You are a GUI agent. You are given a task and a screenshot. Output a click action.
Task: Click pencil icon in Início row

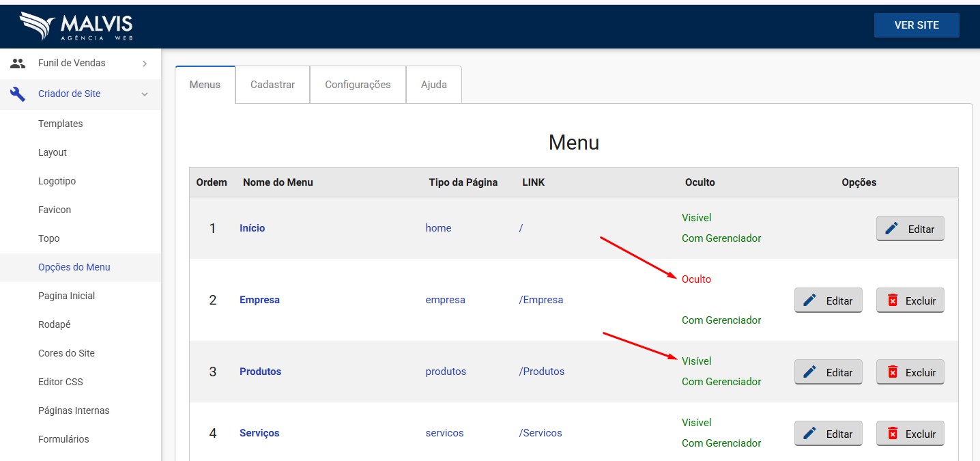(891, 229)
